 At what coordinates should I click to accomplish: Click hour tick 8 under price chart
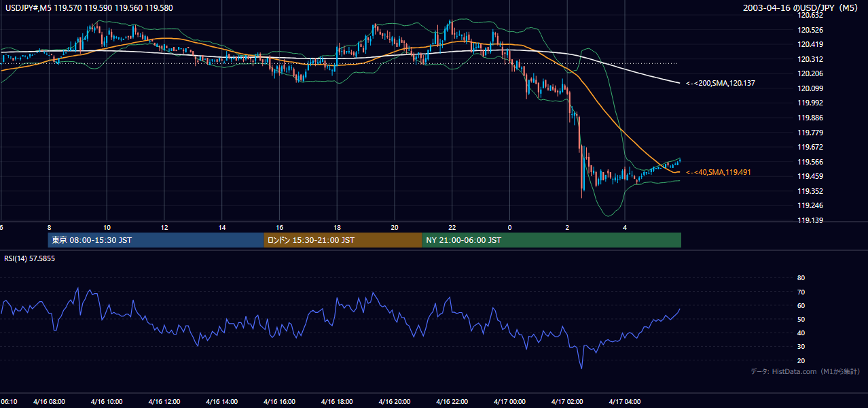(49, 227)
